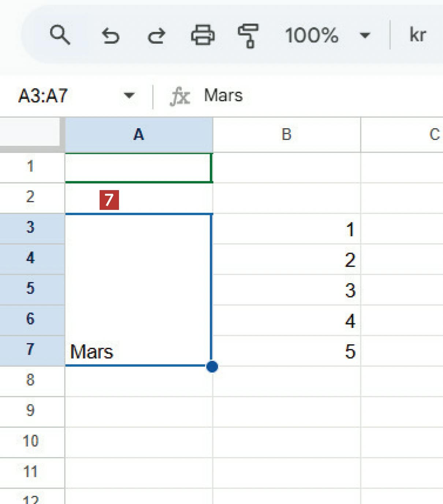This screenshot has width=443, height=504.
Task: Select cell B3 with value 1
Action: point(286,229)
